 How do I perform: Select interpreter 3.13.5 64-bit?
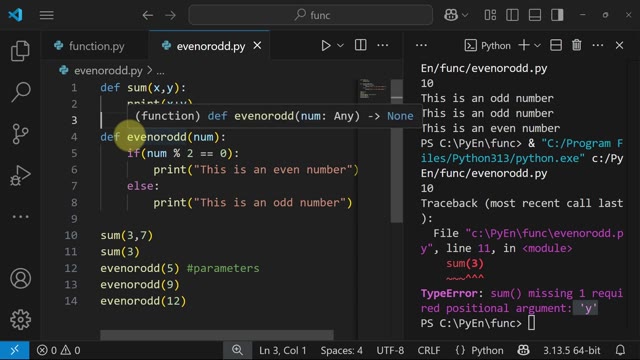571,350
